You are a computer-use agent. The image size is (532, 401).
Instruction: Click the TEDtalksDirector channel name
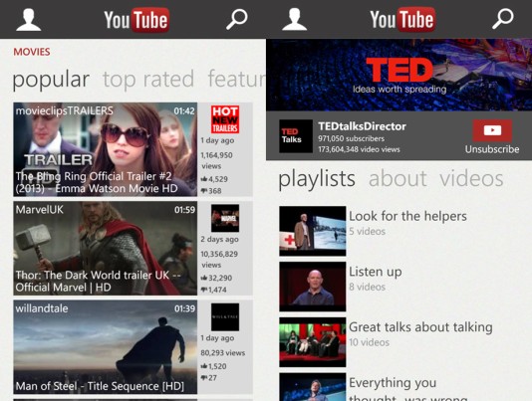coord(362,126)
